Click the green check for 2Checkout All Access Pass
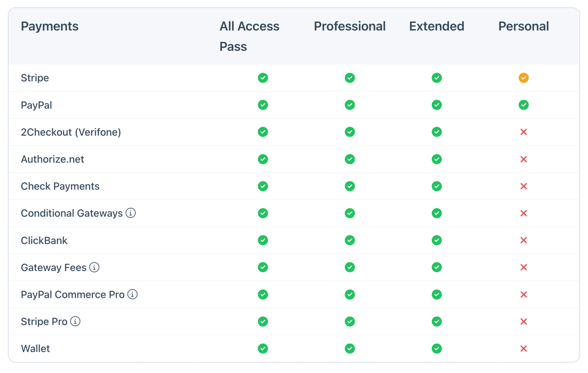588x373 pixels. pos(263,132)
